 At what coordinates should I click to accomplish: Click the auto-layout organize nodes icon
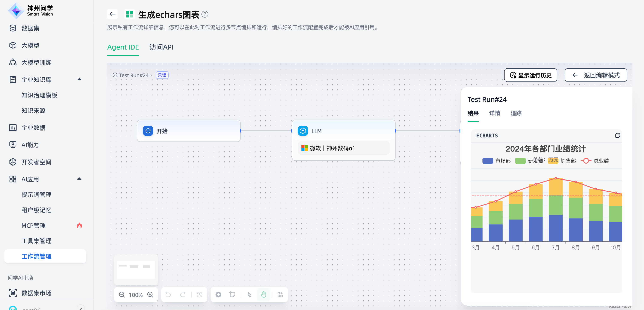coord(280,295)
